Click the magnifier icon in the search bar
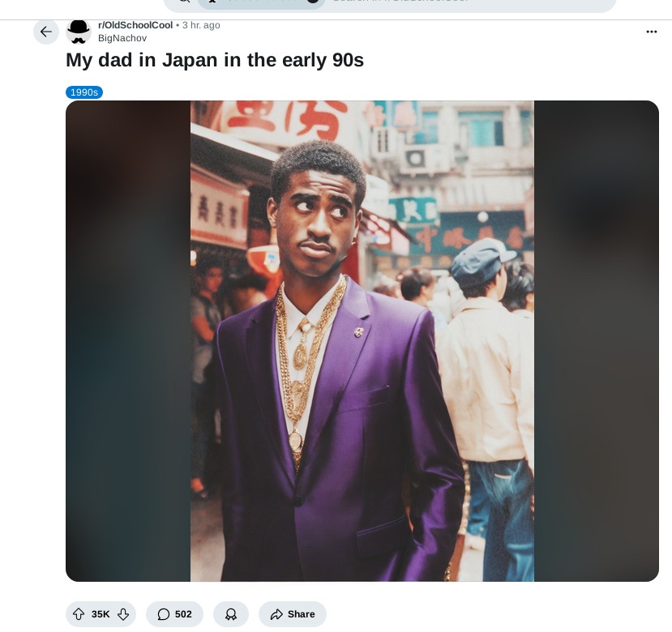Image resolution: width=672 pixels, height=632 pixels. [185, 2]
